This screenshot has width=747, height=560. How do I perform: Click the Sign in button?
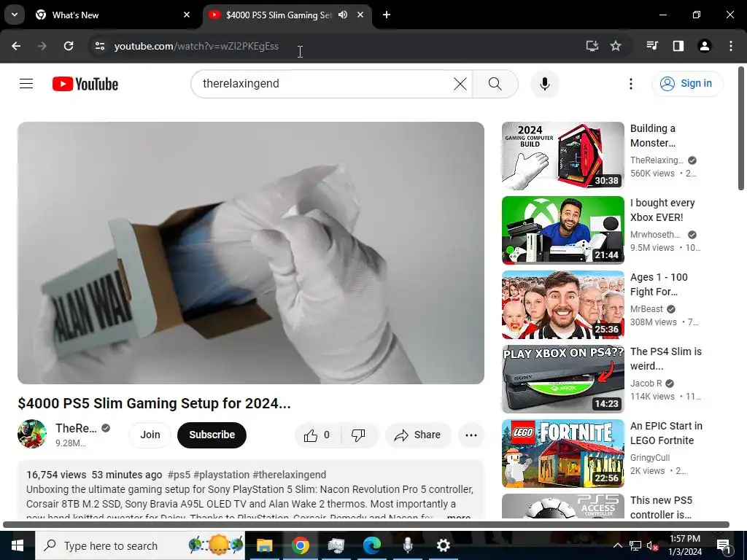coord(687,83)
